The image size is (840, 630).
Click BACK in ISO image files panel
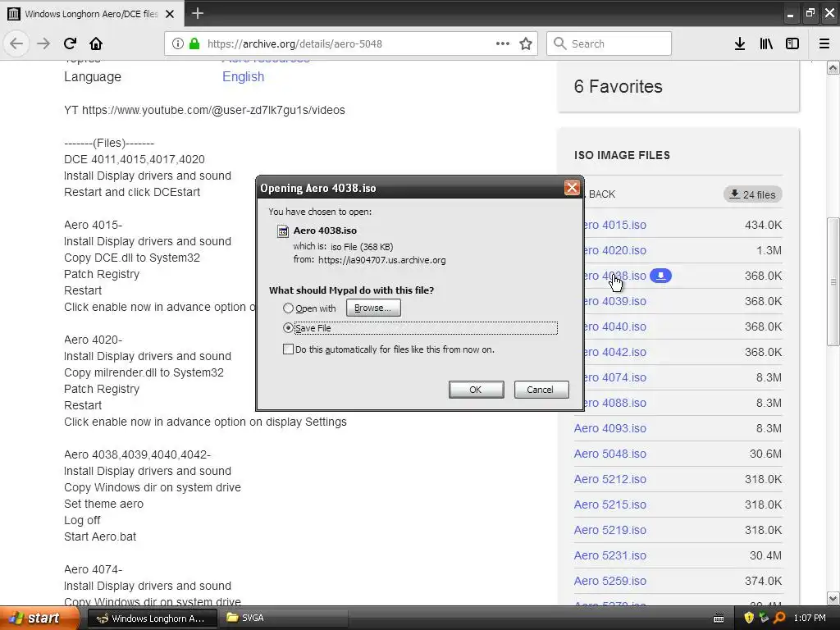tap(601, 194)
